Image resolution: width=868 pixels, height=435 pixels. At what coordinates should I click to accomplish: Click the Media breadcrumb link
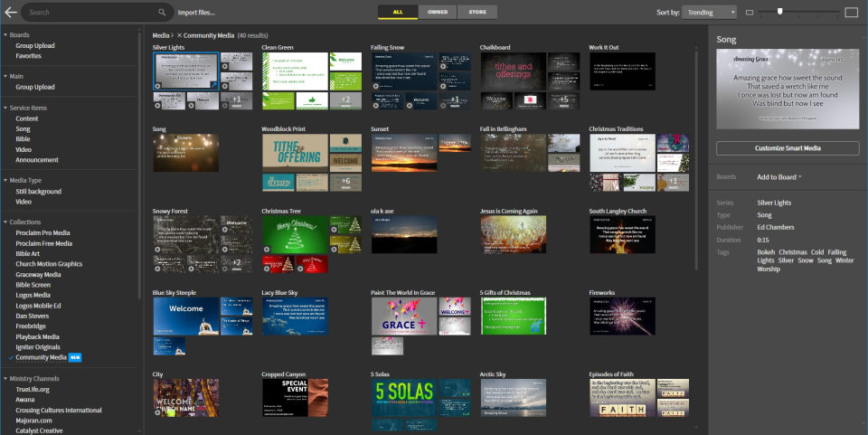click(x=161, y=35)
